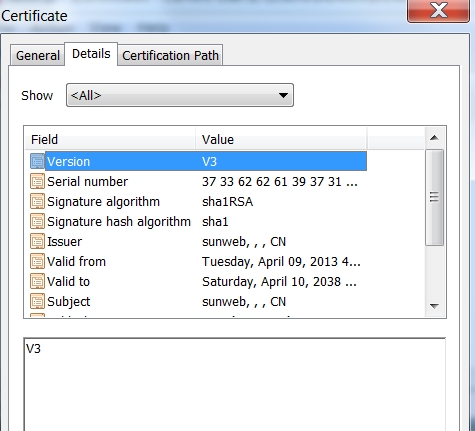Viewport: 475px width, 431px height.
Task: Open the Show filter dropdown
Action: coord(180,95)
